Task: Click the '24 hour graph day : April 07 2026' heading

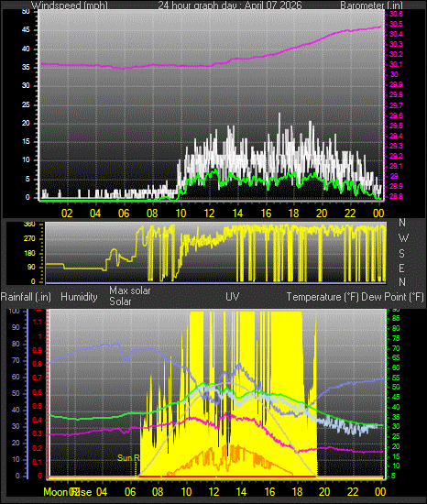Action: [230, 5]
